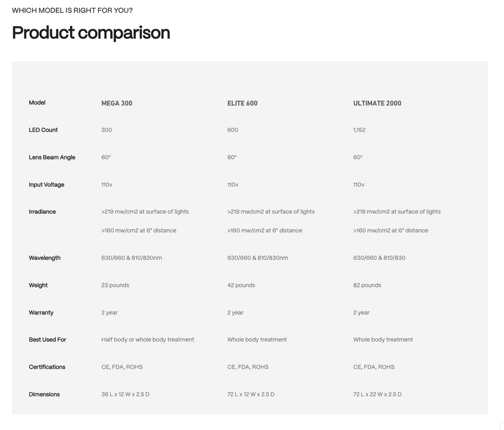Click the Input Voltage row label
504x430 pixels.
46,185
